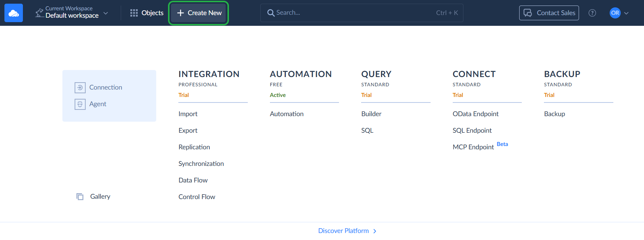Screen dimensions: 644x240
Task: Focus the Search input field
Action: click(362, 13)
